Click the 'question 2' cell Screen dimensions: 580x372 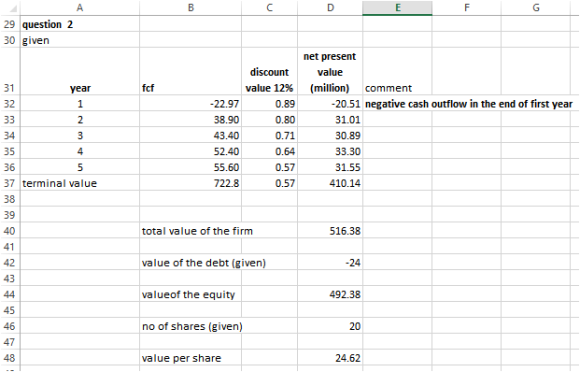coord(80,24)
